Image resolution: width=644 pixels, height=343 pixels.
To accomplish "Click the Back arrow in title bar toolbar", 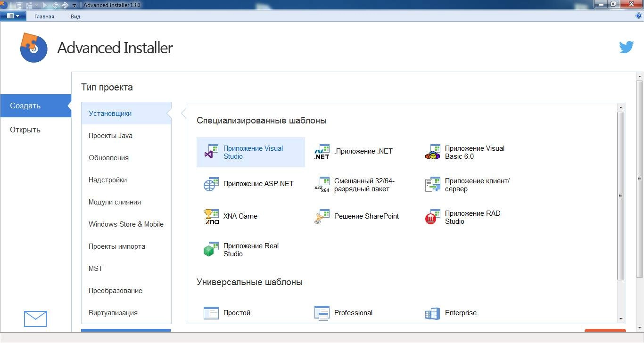I will point(55,5).
